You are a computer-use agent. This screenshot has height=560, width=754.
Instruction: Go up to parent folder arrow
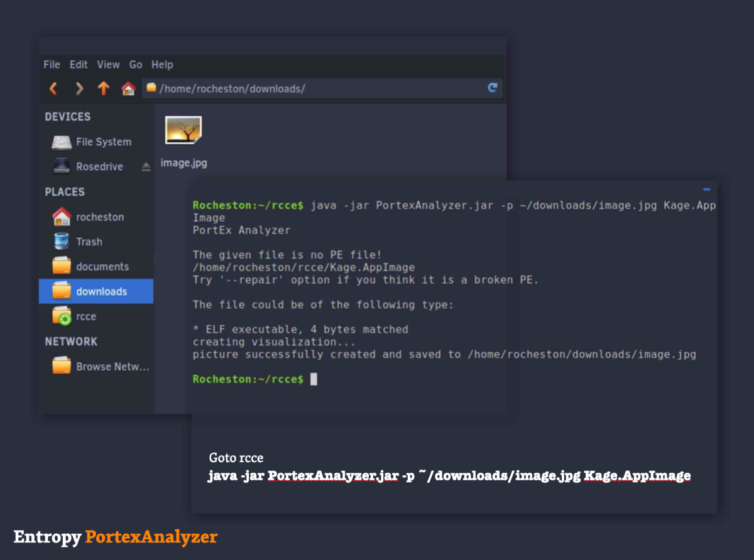point(104,89)
